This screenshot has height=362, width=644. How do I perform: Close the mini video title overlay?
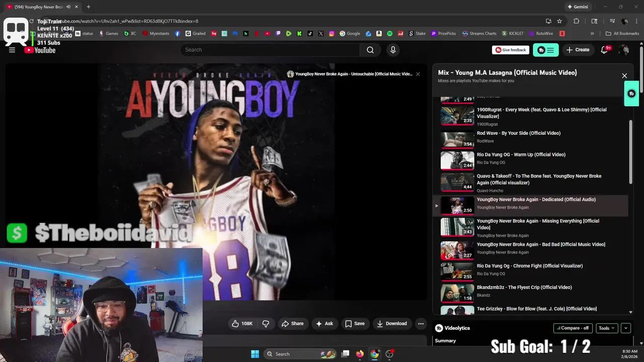point(418,74)
